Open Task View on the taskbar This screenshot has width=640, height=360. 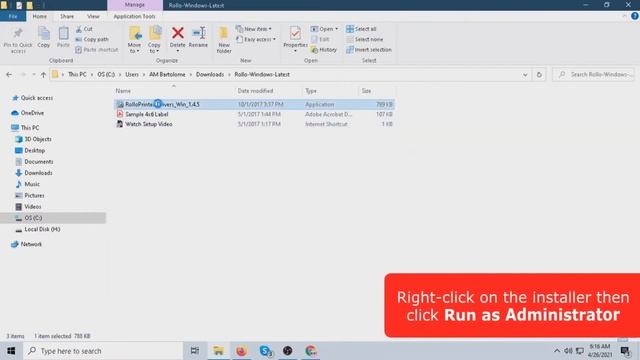coord(195,351)
